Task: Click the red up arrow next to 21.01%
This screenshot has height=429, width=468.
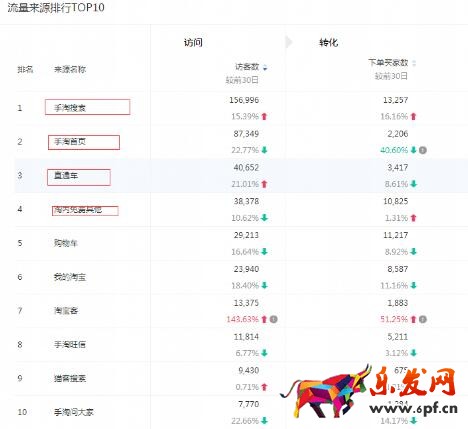Action: [264, 184]
